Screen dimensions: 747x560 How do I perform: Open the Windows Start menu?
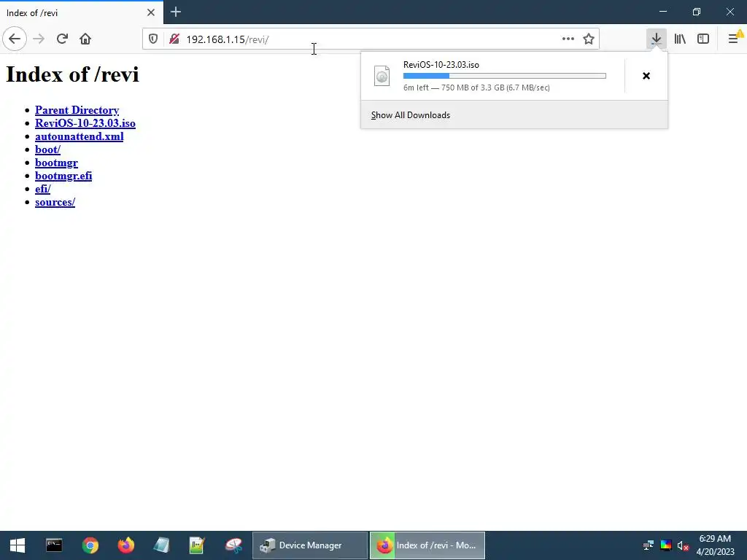[18, 545]
